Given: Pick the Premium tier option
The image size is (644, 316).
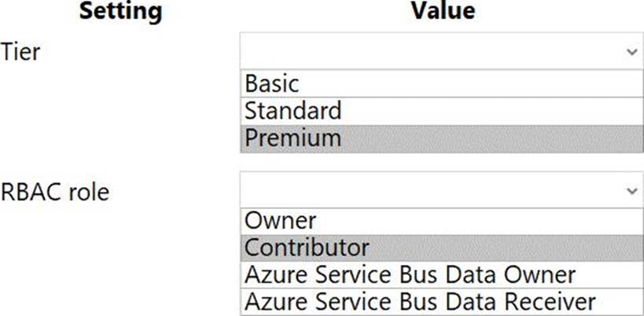Looking at the screenshot, I should pos(293,138).
